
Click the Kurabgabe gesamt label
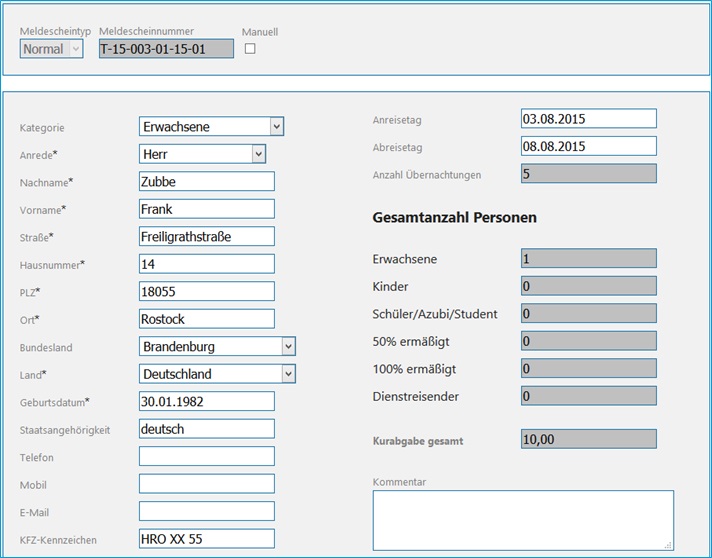(x=418, y=441)
